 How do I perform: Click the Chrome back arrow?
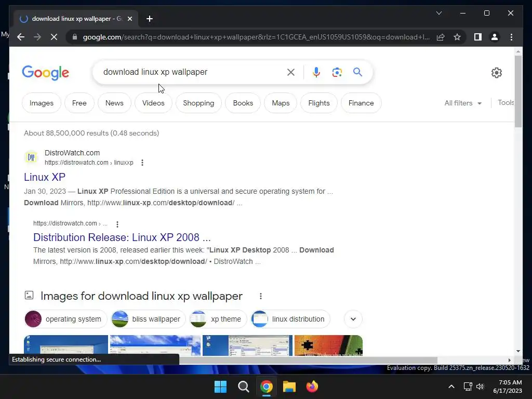click(x=21, y=37)
